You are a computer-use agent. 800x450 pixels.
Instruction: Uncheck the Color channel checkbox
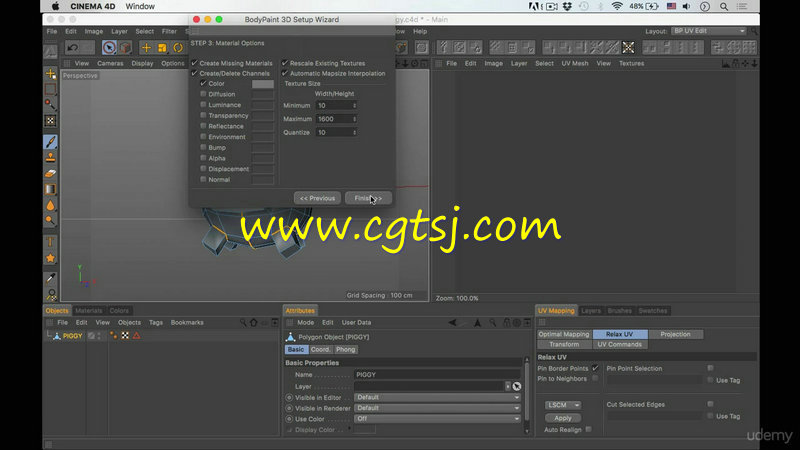[x=204, y=83]
